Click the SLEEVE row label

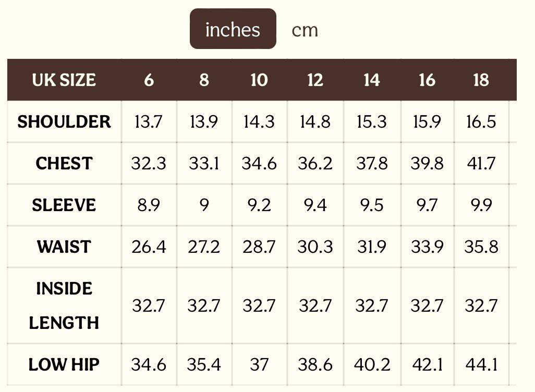pyautogui.click(x=64, y=205)
